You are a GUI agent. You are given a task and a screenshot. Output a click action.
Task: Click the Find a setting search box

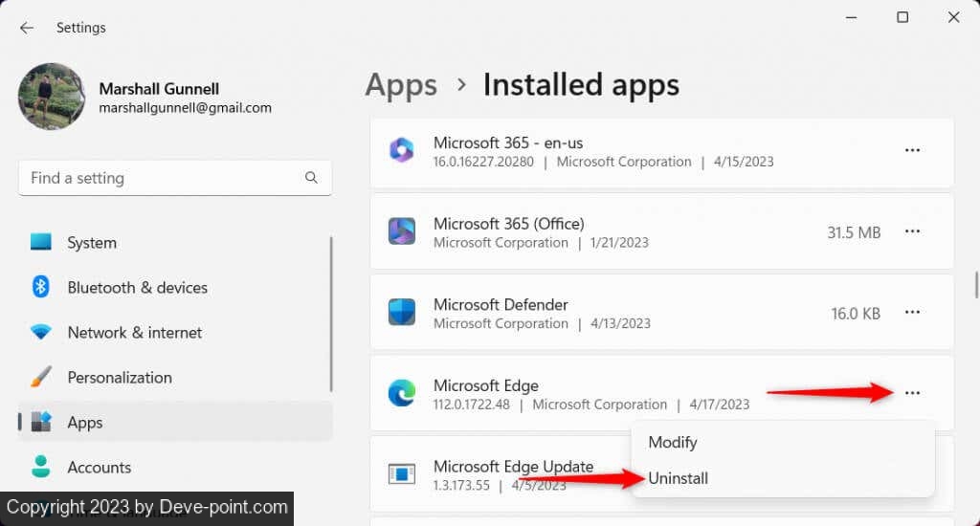click(163, 178)
